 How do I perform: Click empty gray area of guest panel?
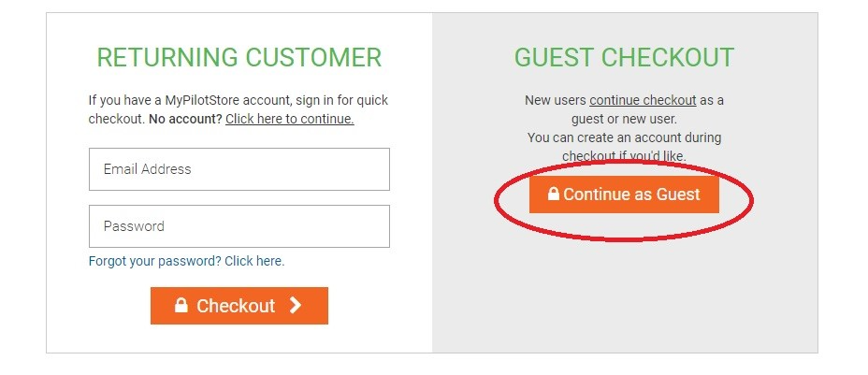[x=624, y=290]
